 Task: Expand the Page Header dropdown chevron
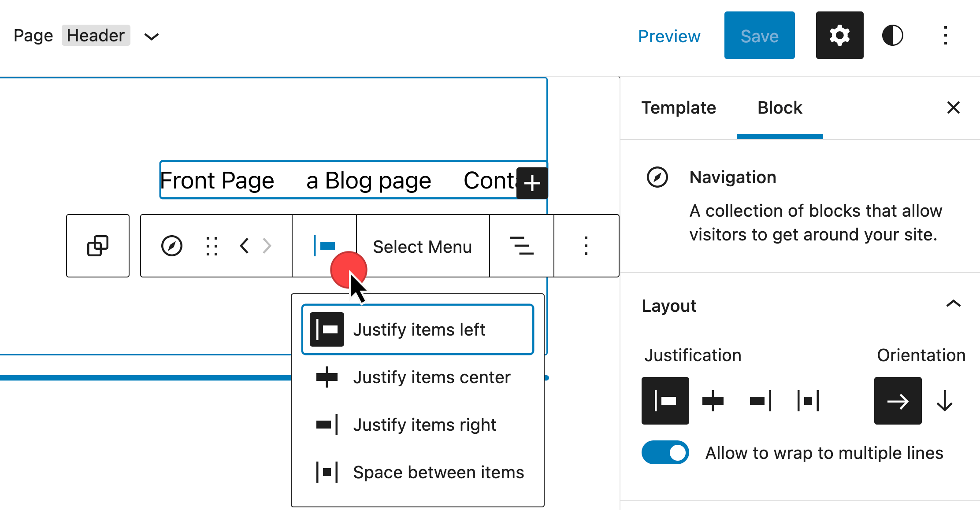tap(152, 37)
